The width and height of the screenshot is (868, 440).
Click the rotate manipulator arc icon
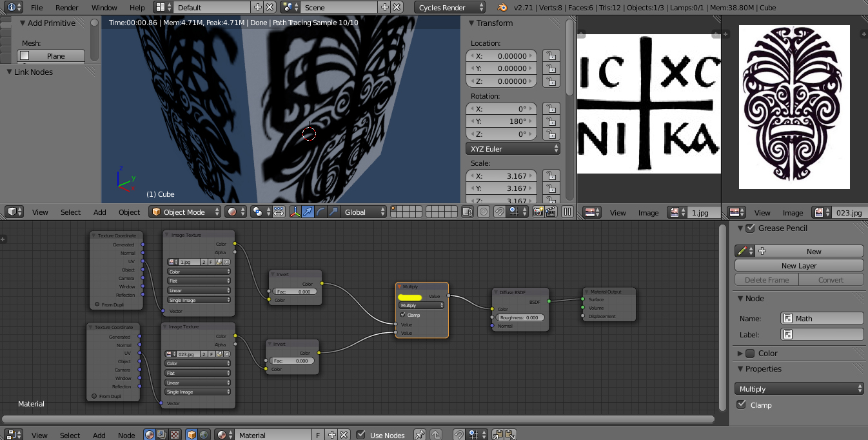coord(321,212)
